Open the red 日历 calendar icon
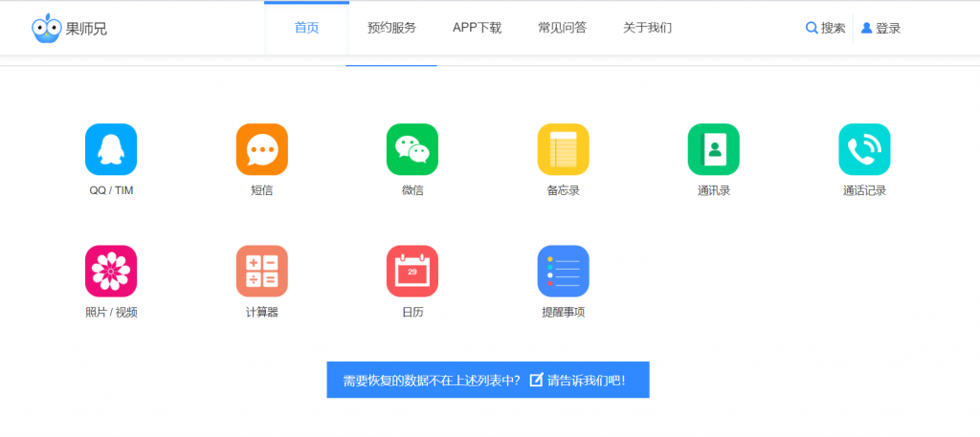 (412, 271)
